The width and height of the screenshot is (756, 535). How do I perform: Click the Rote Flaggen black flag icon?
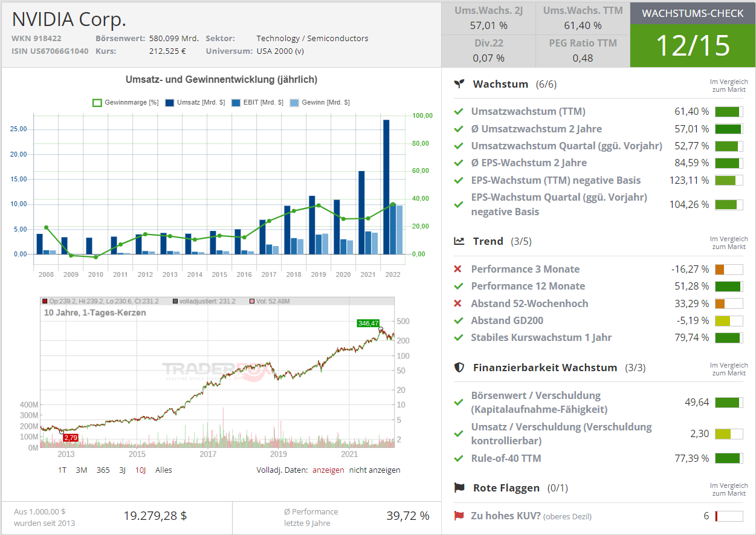tap(460, 488)
